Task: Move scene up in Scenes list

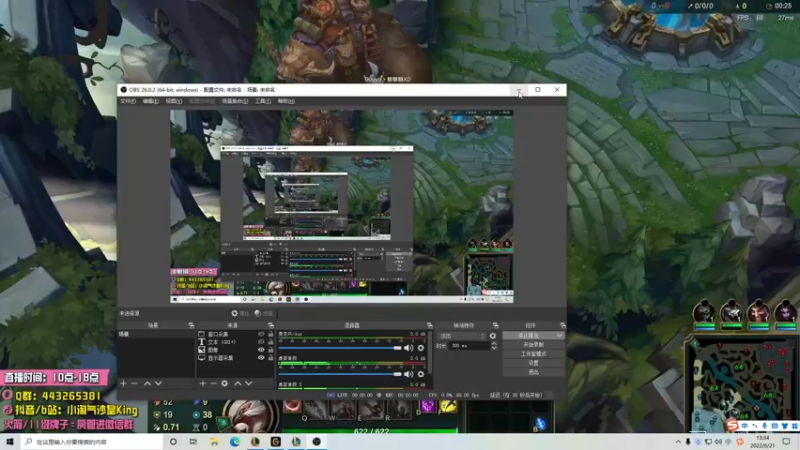Action: [x=147, y=383]
